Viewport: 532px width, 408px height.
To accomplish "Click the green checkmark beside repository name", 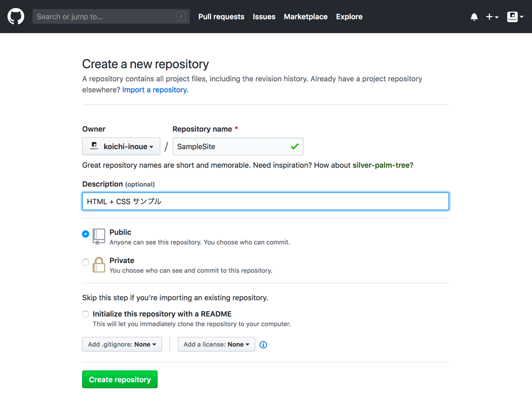I will pyautogui.click(x=294, y=147).
